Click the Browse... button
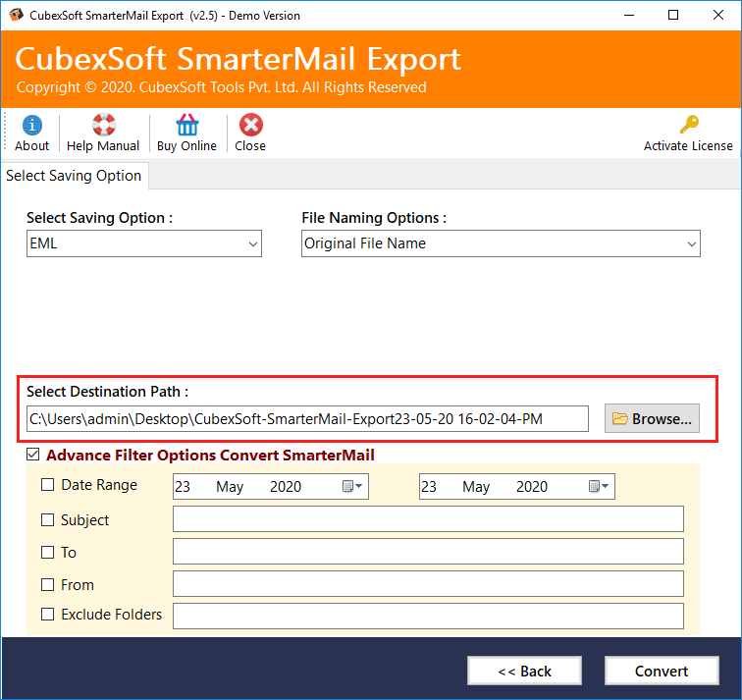This screenshot has width=742, height=700. click(x=652, y=418)
